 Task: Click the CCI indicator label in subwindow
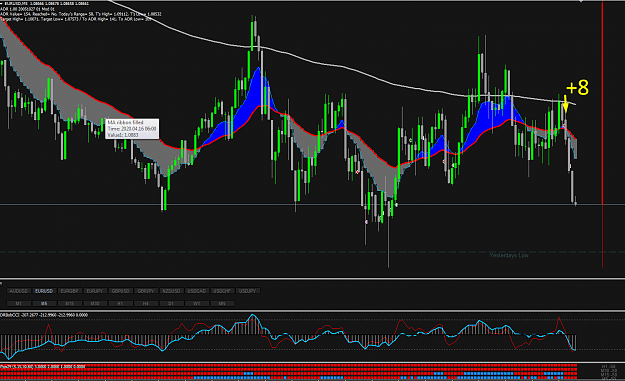pos(44,315)
